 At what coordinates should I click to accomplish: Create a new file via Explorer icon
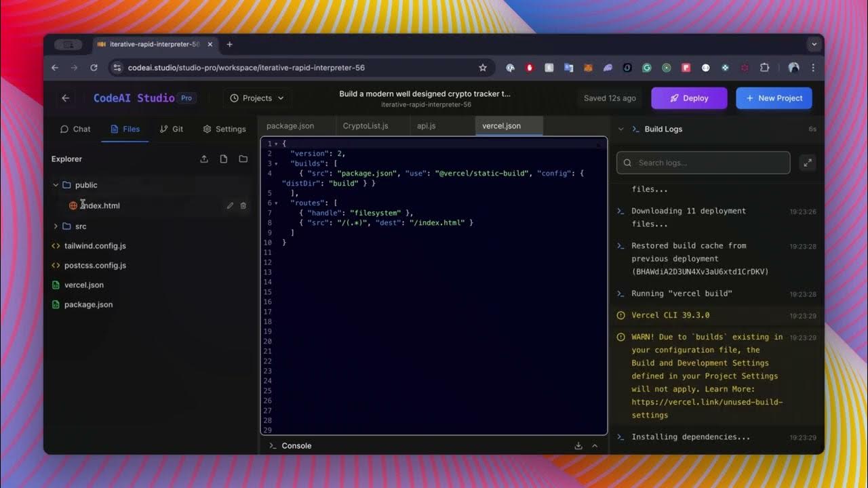(x=224, y=159)
